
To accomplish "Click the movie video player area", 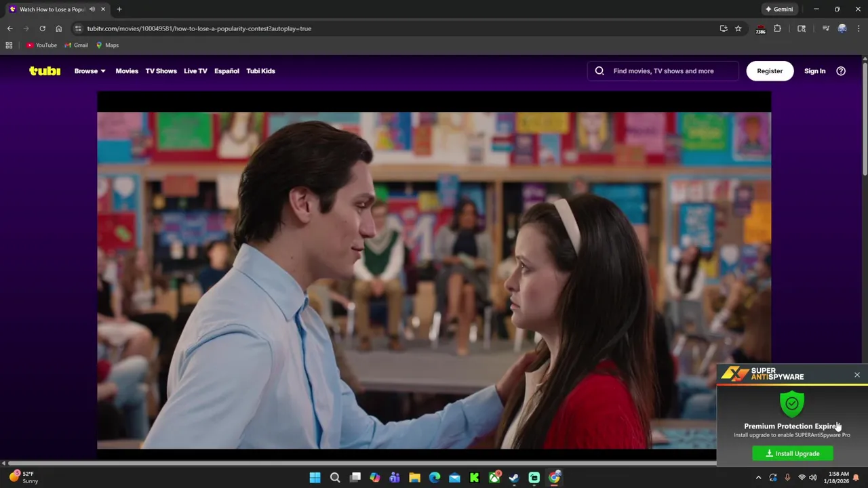I will (434, 271).
